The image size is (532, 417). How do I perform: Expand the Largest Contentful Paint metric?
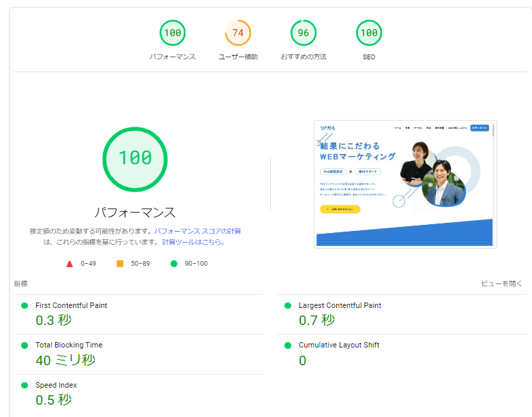[340, 306]
